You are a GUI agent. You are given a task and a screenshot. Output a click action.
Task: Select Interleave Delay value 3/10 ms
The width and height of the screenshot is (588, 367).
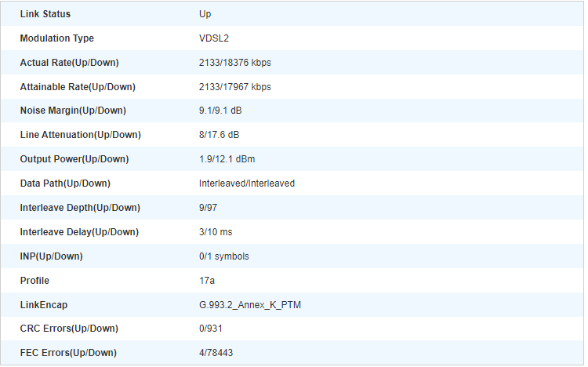click(x=216, y=232)
